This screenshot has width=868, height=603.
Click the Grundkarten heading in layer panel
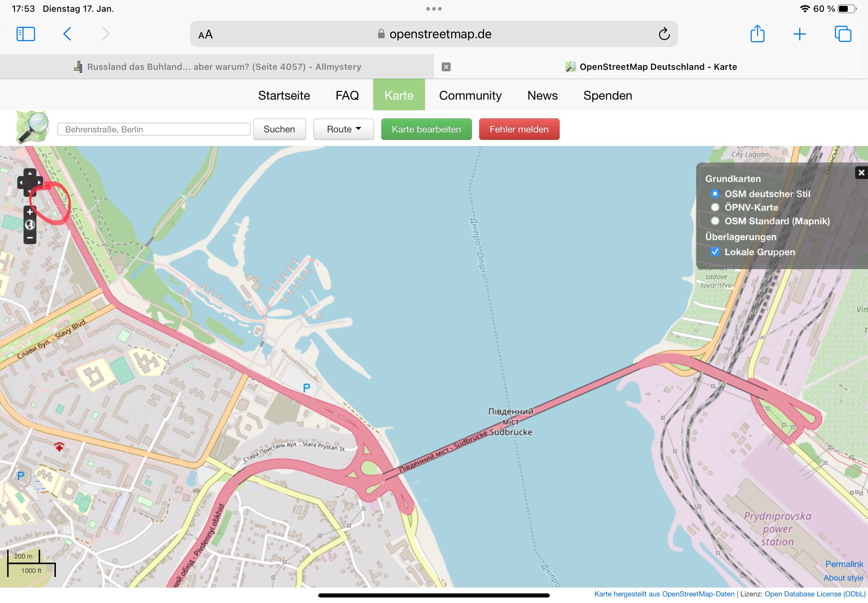tap(733, 179)
